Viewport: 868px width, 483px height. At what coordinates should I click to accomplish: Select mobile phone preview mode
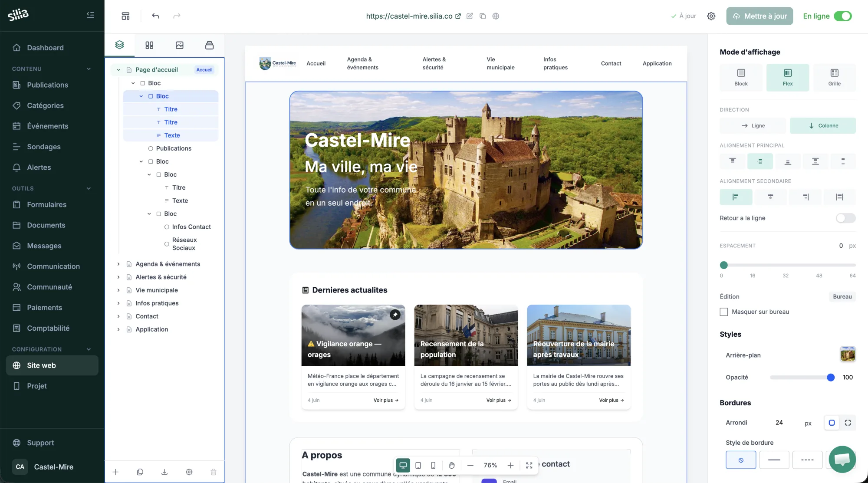click(433, 465)
